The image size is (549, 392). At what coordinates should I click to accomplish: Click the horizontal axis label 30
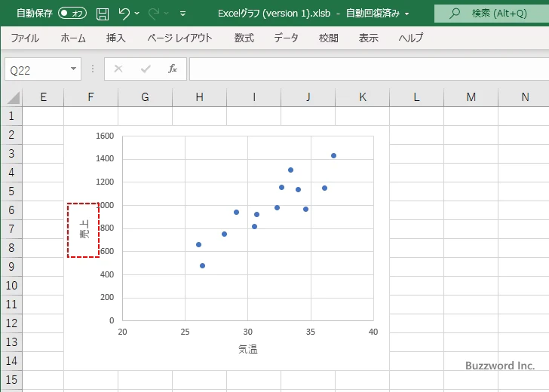click(x=248, y=332)
